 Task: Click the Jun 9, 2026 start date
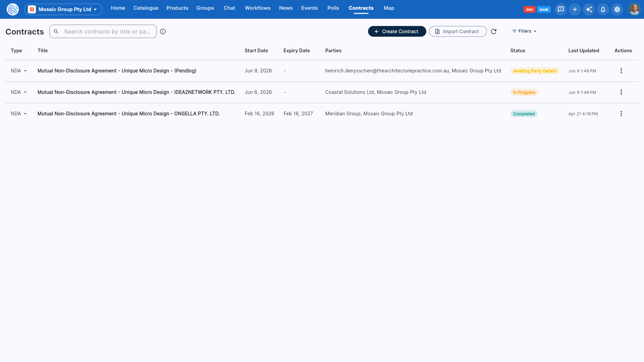click(x=258, y=71)
